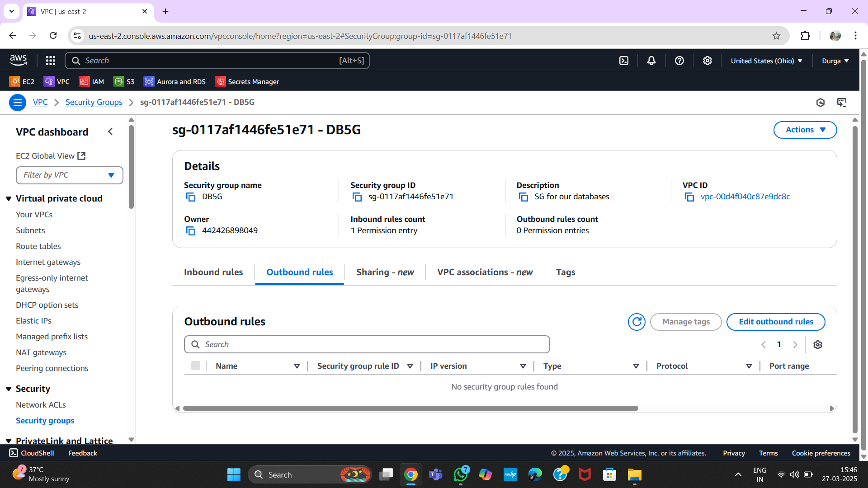Launch CloudShell from the top navigation bar

(624, 61)
